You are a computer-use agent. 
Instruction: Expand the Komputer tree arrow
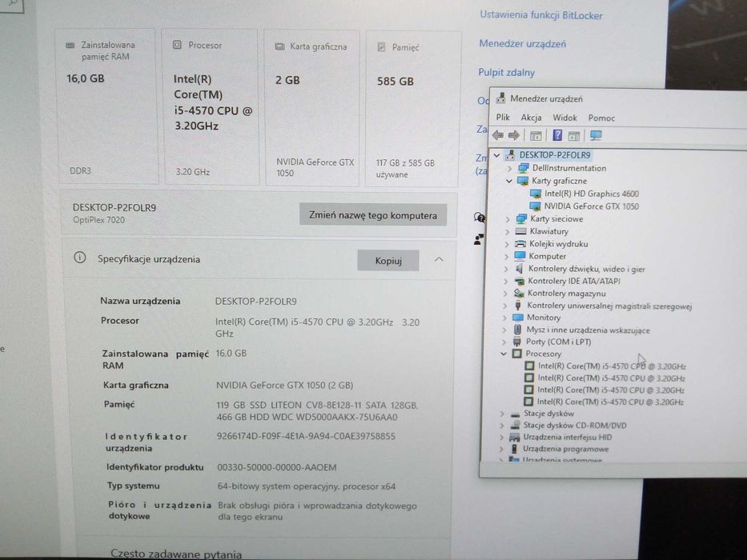pyautogui.click(x=507, y=256)
